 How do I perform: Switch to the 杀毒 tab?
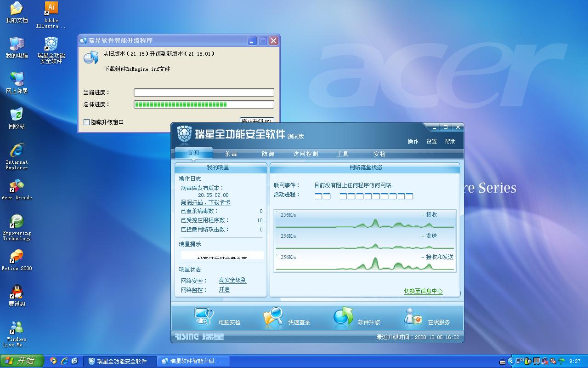(x=231, y=154)
